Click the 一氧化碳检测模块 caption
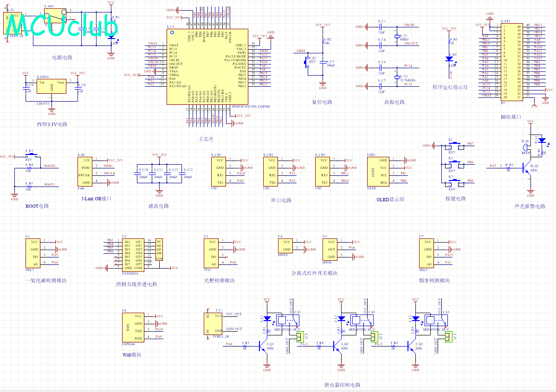Screen dimensions: 556x392 pyautogui.click(x=46, y=280)
